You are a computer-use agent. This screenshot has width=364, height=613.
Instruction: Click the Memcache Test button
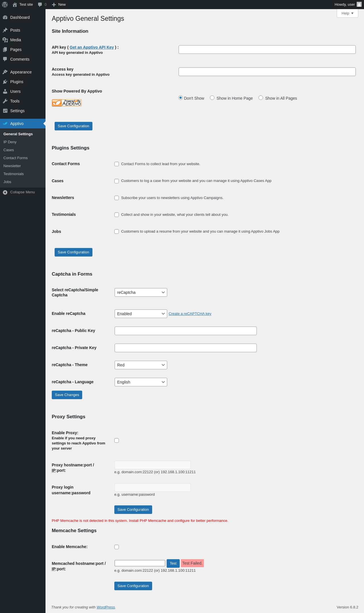pos(173,563)
